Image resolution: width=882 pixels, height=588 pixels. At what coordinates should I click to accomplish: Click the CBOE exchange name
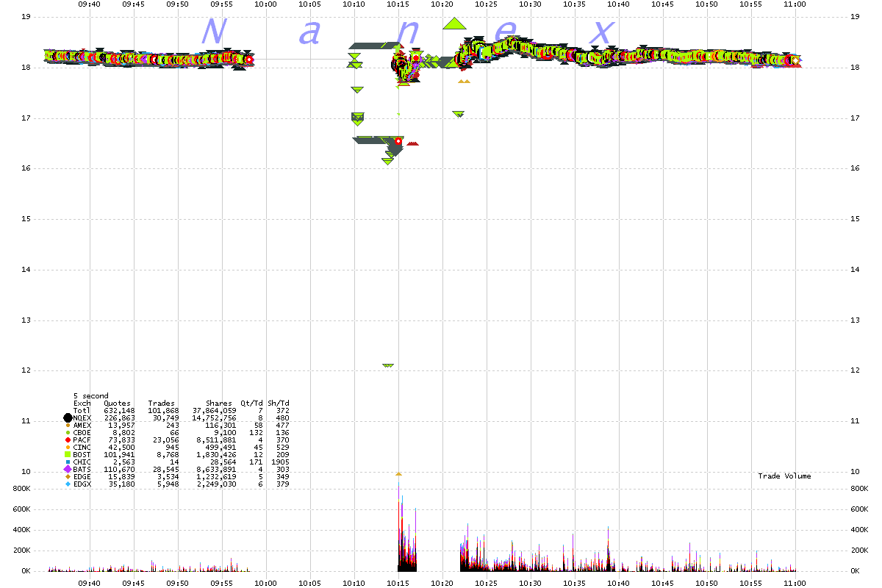82,433
